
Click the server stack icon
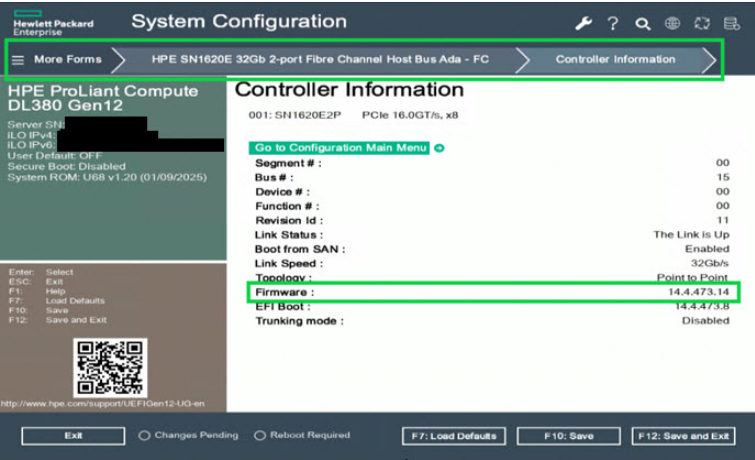732,23
